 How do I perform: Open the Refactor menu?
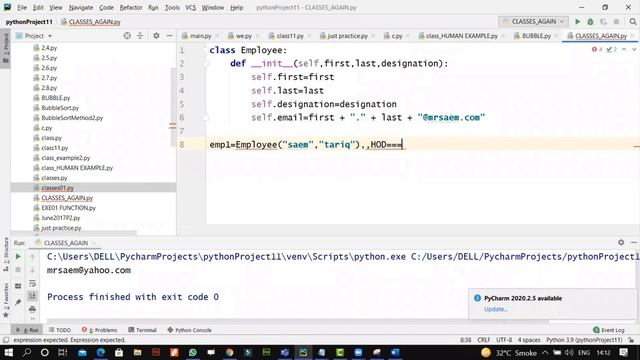[131, 7]
